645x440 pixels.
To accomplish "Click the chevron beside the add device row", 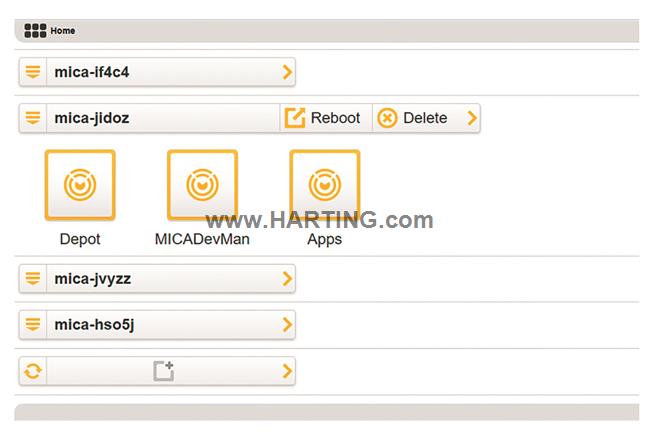I will [x=287, y=371].
